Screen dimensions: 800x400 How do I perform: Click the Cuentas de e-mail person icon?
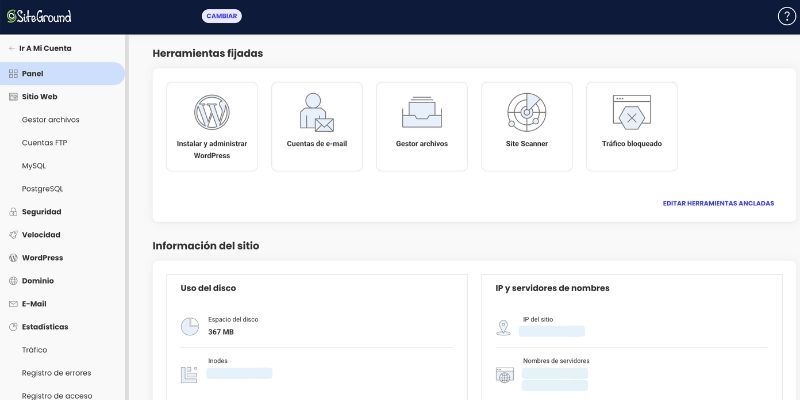point(316,112)
